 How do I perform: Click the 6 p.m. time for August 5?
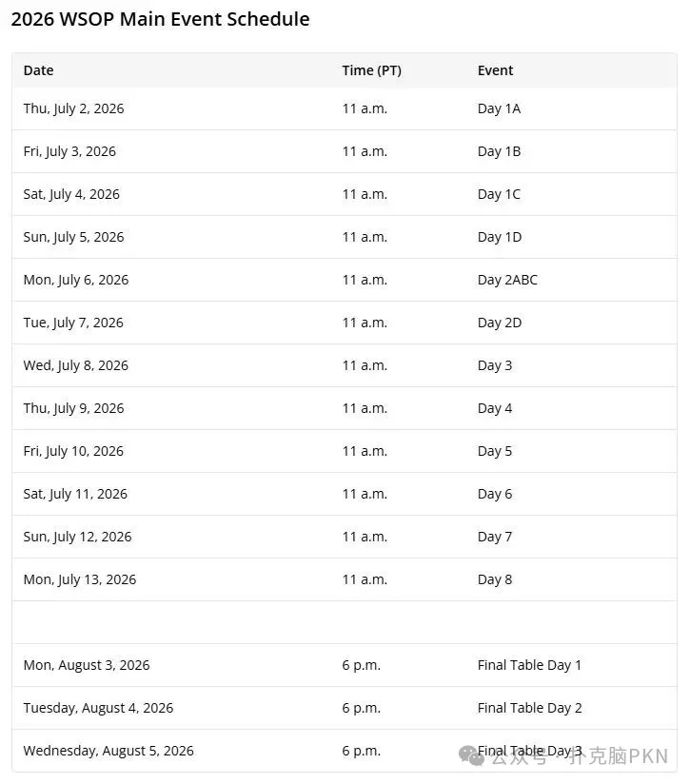tap(361, 751)
